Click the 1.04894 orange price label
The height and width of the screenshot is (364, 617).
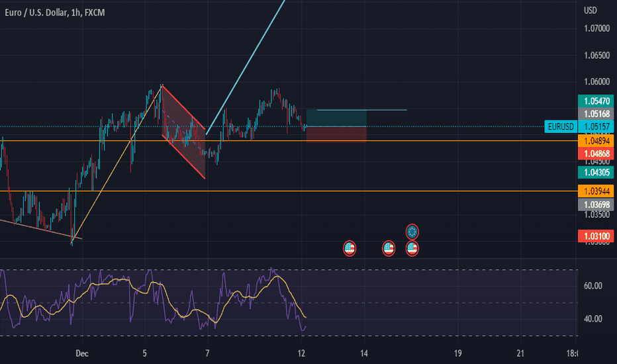click(x=596, y=141)
